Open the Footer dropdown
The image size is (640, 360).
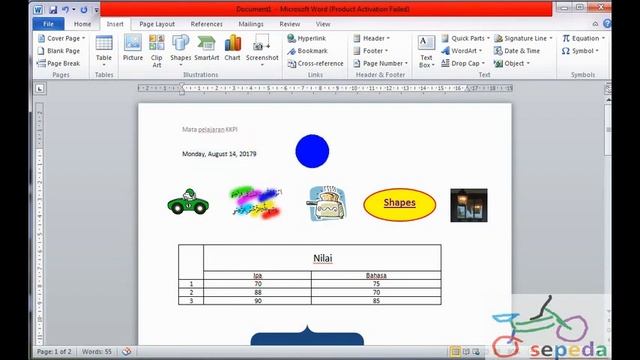point(371,51)
